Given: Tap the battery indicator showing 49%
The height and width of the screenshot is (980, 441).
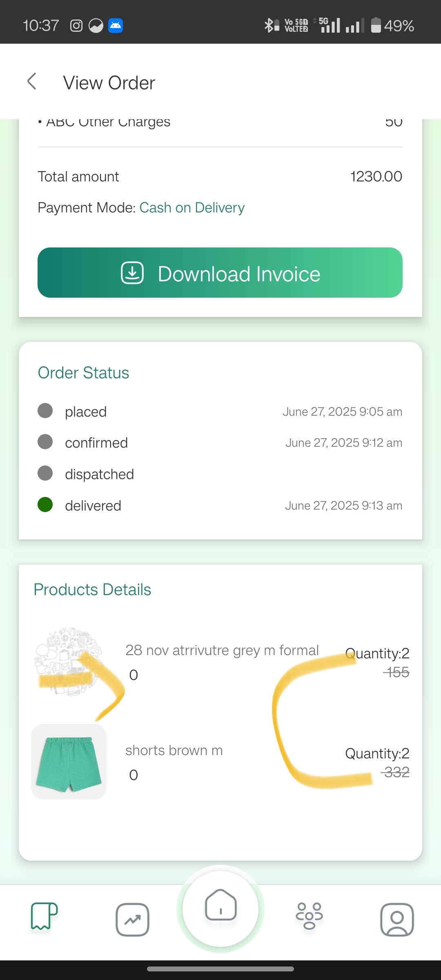Looking at the screenshot, I should click(392, 25).
